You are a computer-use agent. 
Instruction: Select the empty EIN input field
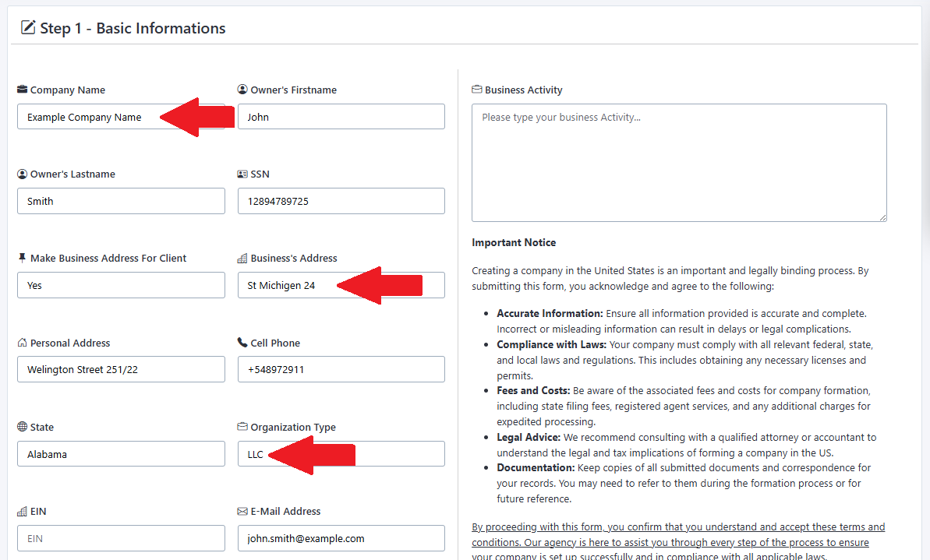[121, 538]
